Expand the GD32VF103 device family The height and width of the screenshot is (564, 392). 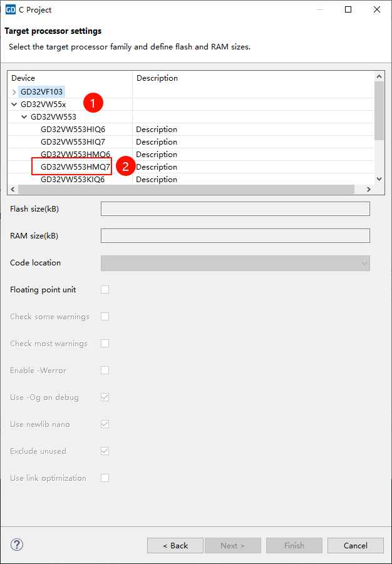point(14,92)
